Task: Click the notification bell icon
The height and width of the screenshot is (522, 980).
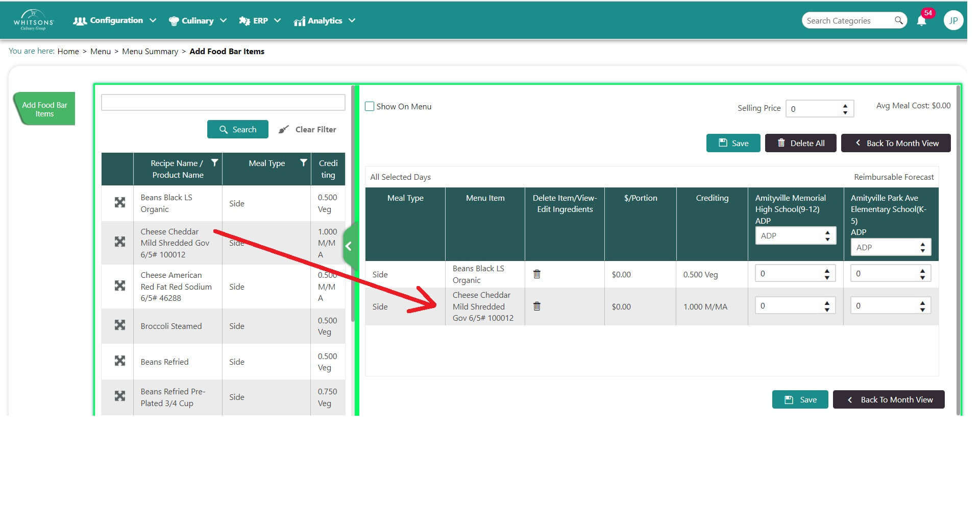Action: pyautogui.click(x=921, y=21)
